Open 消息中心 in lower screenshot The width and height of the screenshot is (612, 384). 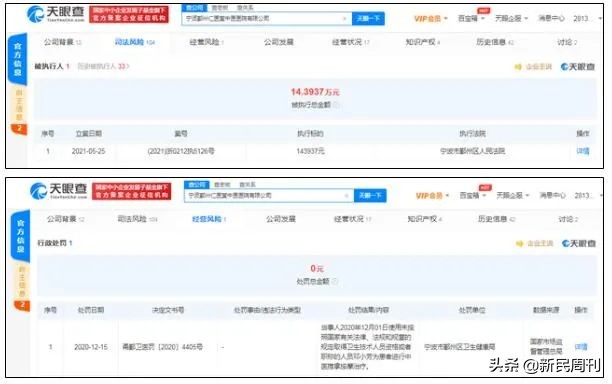point(553,195)
